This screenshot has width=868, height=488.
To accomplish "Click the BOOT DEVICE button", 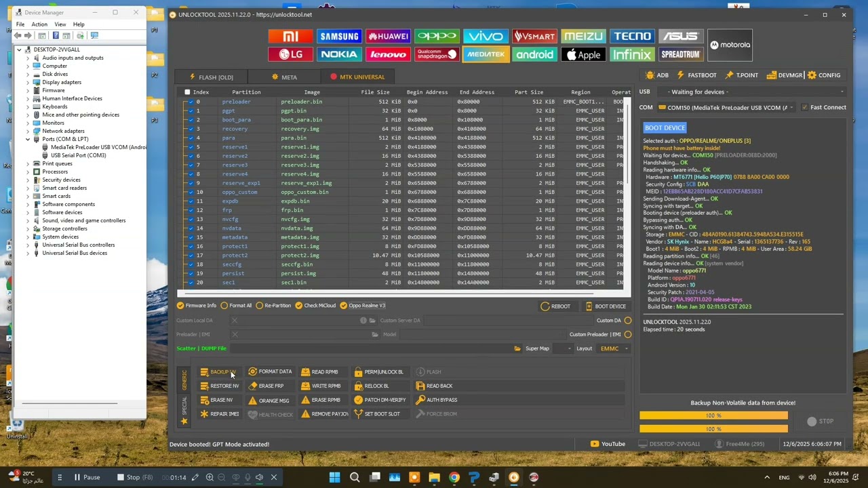I will point(606,306).
